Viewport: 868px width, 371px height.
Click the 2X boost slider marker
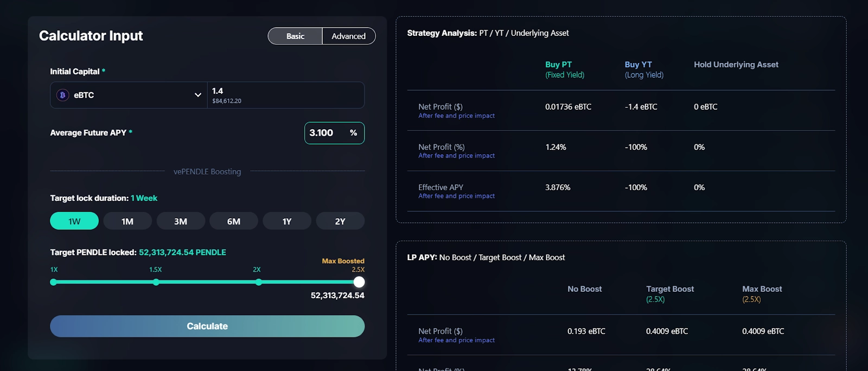pos(259,282)
